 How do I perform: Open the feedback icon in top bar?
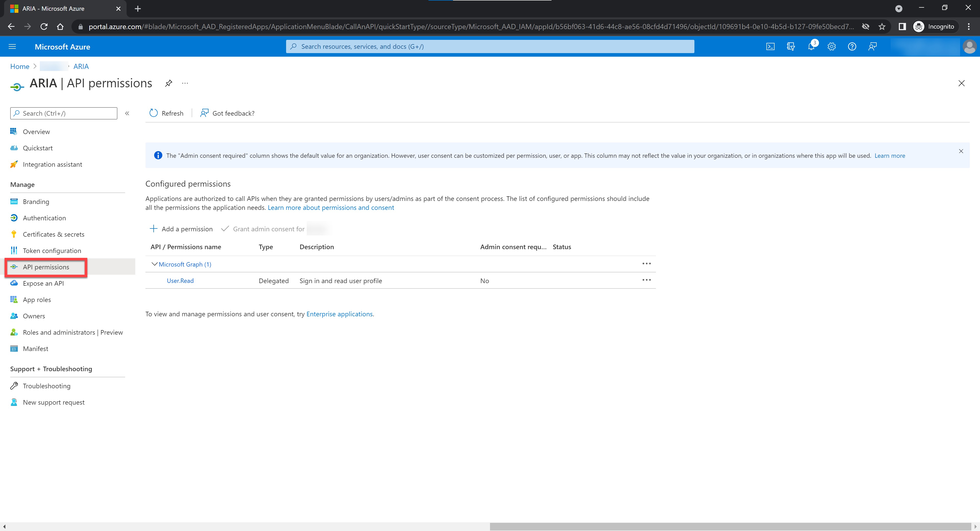872,46
